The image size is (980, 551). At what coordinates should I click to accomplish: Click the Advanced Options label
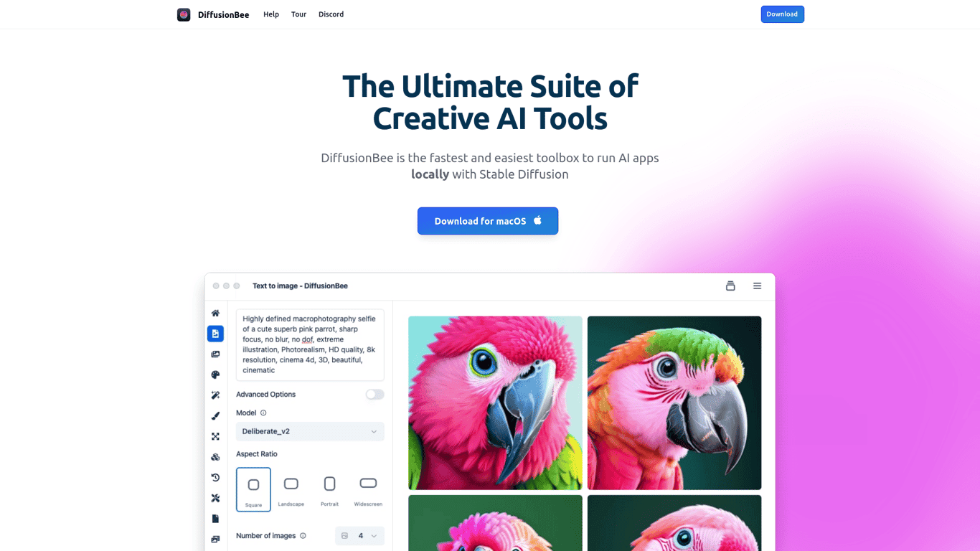tap(265, 395)
